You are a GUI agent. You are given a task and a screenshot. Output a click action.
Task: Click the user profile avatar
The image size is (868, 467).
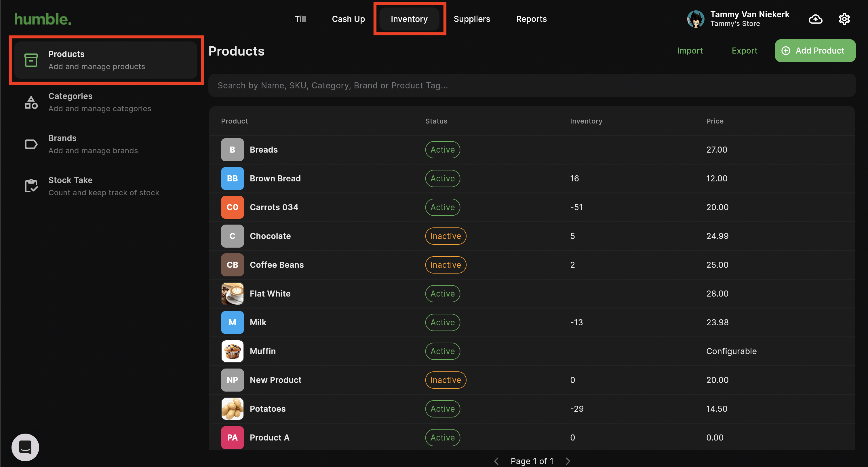click(x=696, y=19)
